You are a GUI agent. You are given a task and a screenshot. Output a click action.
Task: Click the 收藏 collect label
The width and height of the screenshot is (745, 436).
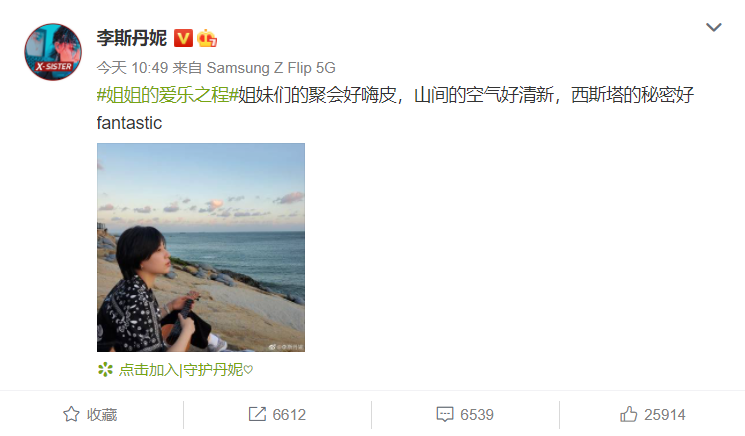(102, 415)
